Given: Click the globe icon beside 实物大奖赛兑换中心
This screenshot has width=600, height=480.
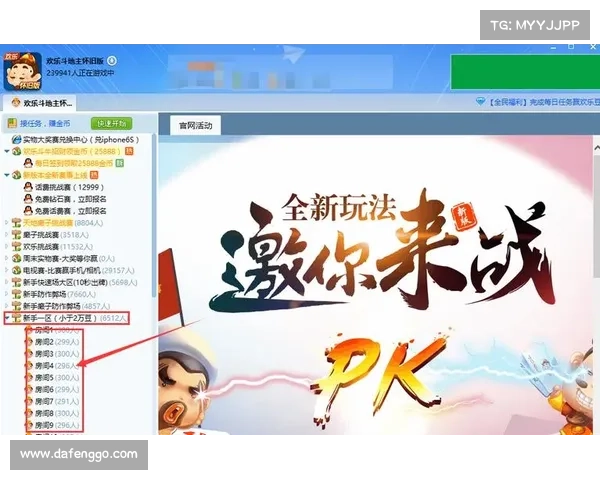Looking at the screenshot, I should [x=16, y=139].
